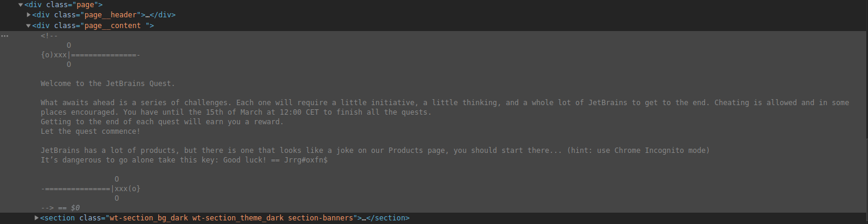Collapse the page__content div arrow
The width and height of the screenshot is (868, 224).
click(x=28, y=26)
